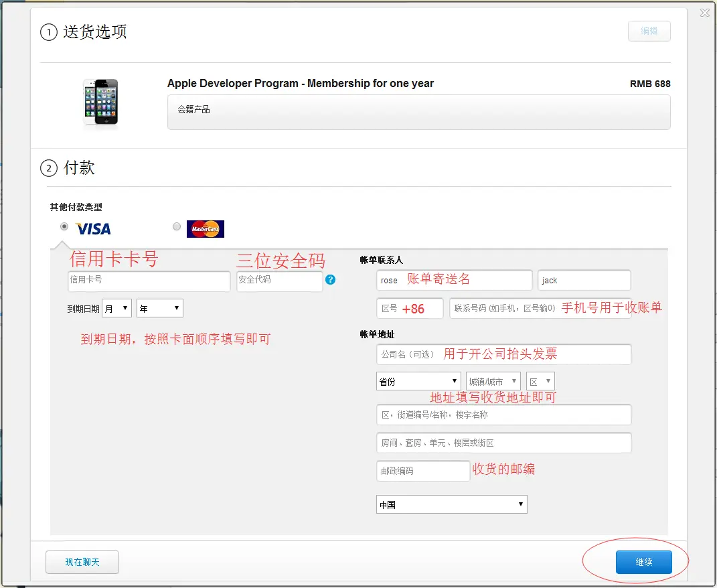Click the Apple Developer Program membership title
This screenshot has width=717, height=588.
point(301,83)
